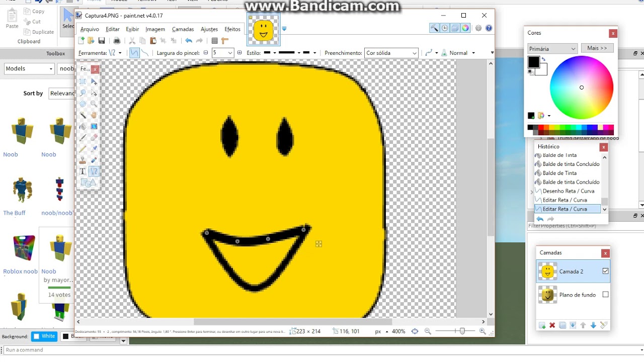Open the Imagem menu

[x=155, y=29]
